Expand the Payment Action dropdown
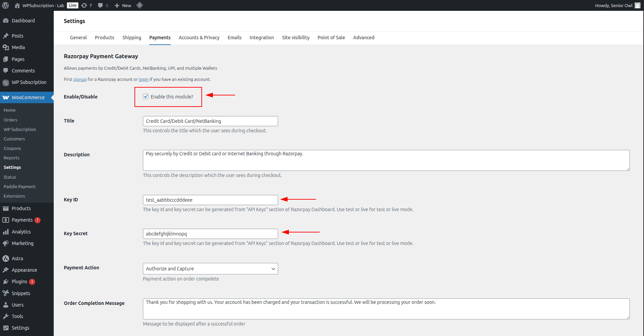 click(x=210, y=269)
